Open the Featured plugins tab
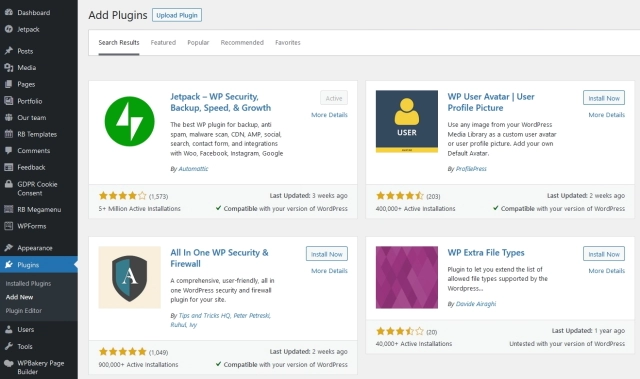Image resolution: width=640 pixels, height=379 pixels. [163, 42]
